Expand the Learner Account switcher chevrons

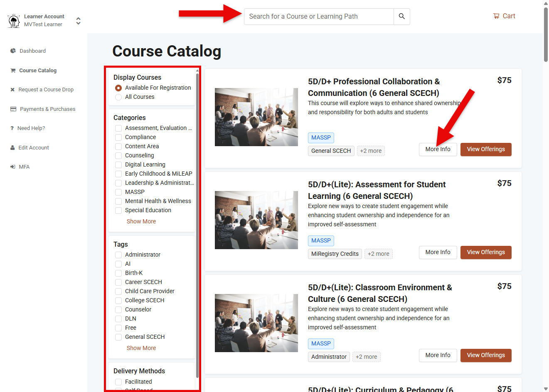click(78, 21)
